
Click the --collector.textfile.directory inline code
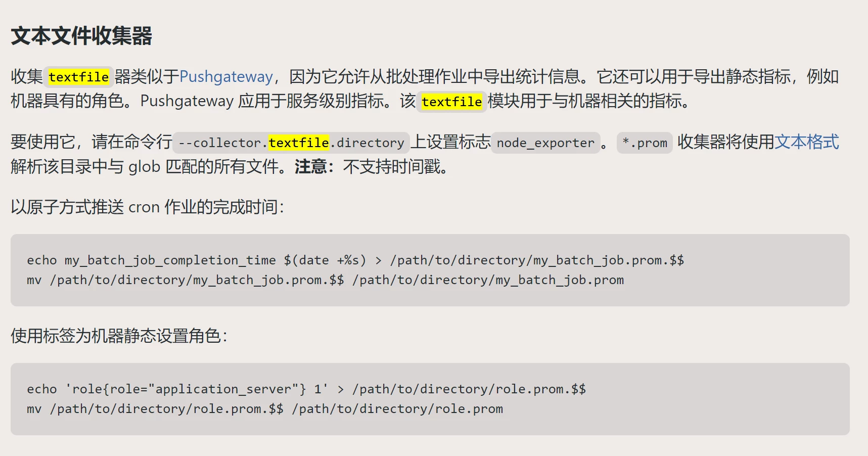click(291, 143)
